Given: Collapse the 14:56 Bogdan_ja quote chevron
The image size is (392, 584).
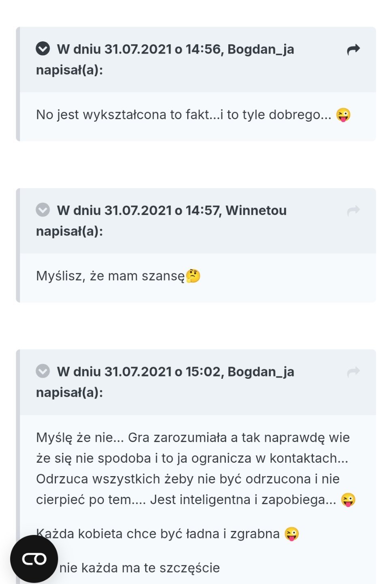Looking at the screenshot, I should coord(43,49).
